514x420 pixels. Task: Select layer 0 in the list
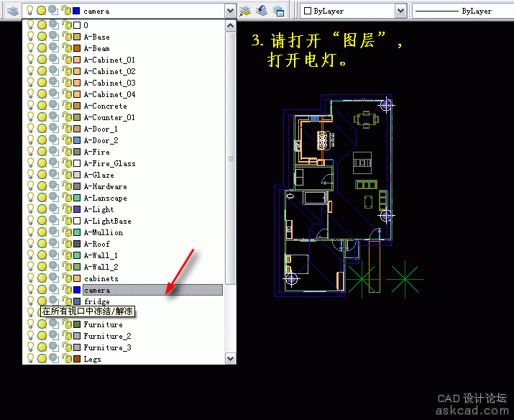pos(86,25)
